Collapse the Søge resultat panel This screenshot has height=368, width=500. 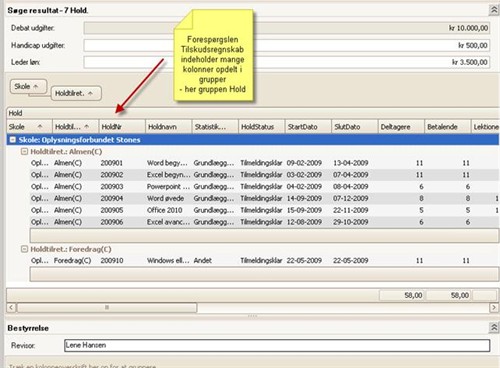[493, 10]
